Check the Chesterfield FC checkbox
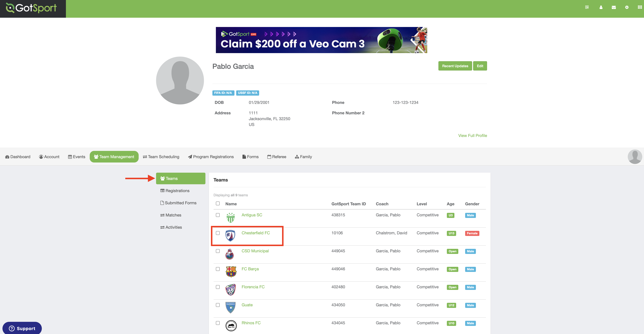Image resolution: width=644 pixels, height=334 pixels. click(218, 233)
